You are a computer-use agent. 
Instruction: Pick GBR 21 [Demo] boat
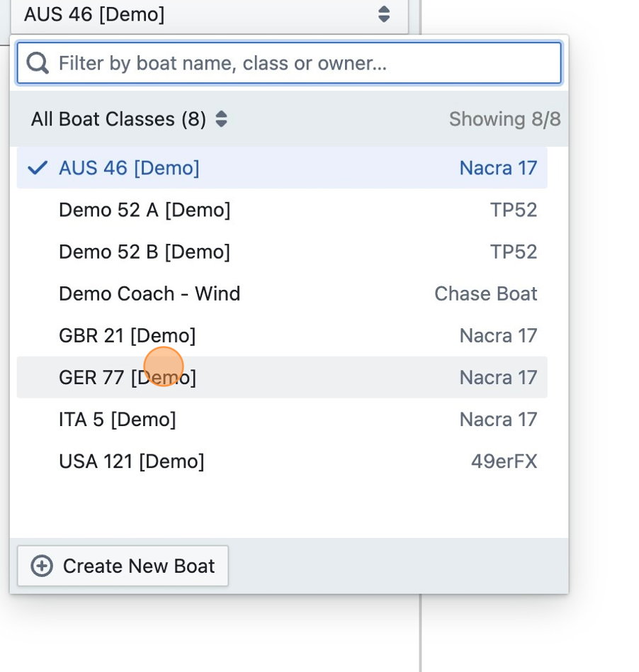pyautogui.click(x=282, y=335)
